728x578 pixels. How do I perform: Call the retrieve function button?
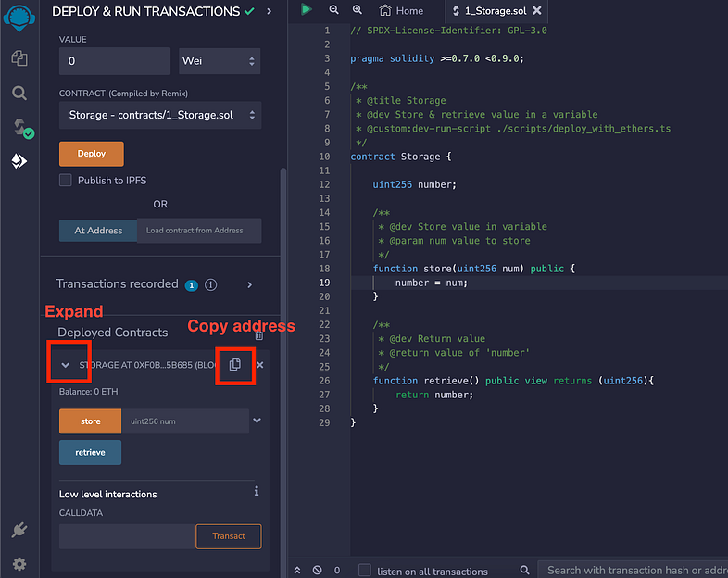(91, 452)
